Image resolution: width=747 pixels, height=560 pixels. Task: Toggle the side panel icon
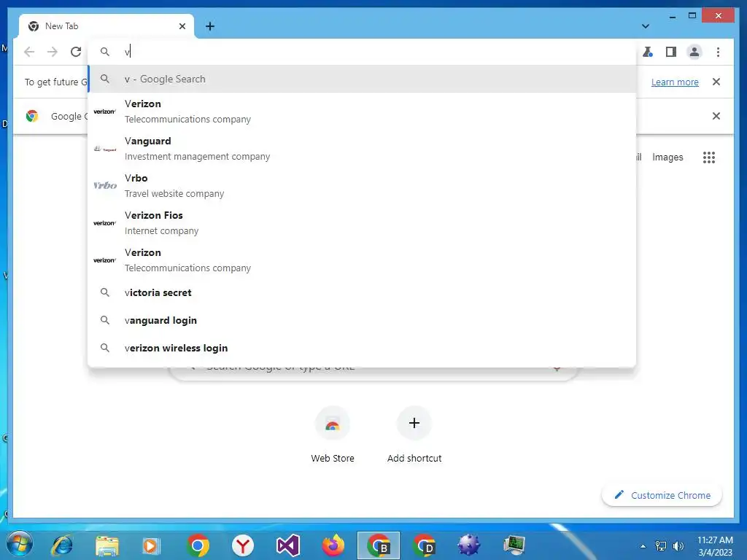671,52
